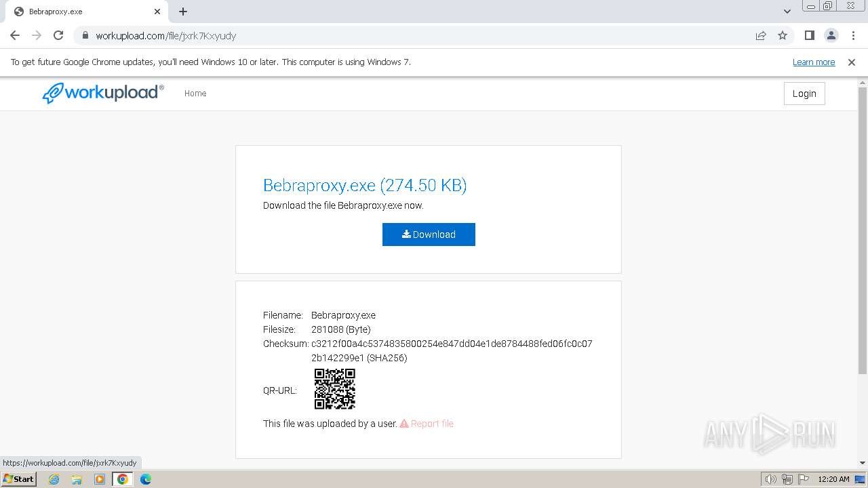Open the volume speaker tray icon
868x488 pixels.
[770, 479]
